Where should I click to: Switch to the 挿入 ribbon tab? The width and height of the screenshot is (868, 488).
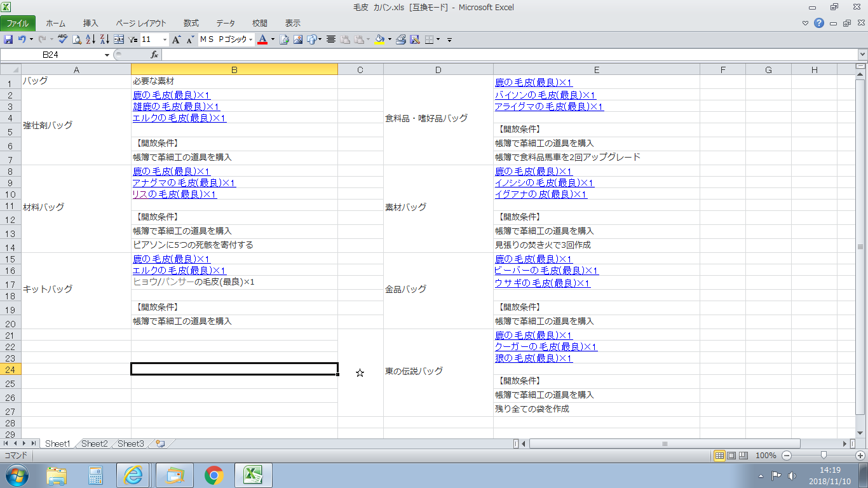(91, 24)
